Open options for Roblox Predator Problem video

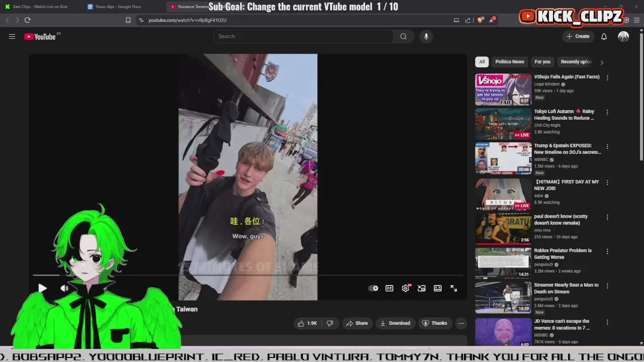[607, 251]
